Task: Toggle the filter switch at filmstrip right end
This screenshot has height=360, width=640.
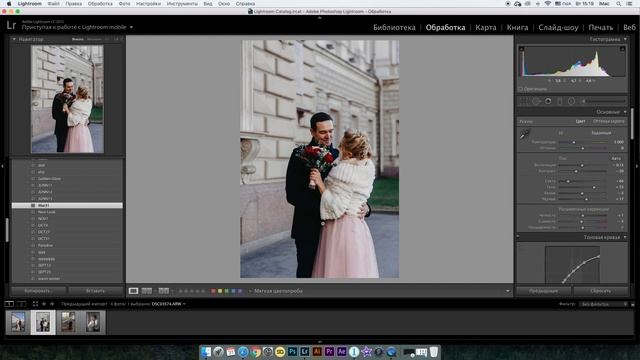Action: click(633, 304)
